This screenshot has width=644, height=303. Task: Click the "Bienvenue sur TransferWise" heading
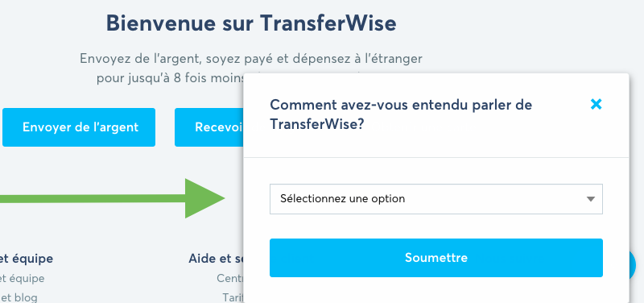[x=251, y=23]
